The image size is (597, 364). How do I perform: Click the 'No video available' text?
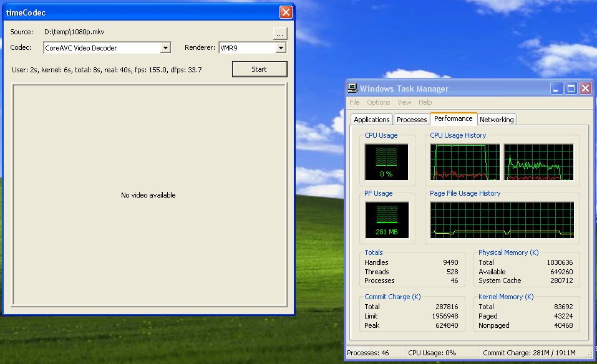148,195
